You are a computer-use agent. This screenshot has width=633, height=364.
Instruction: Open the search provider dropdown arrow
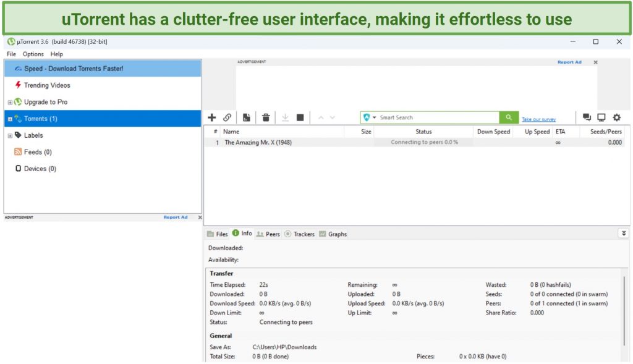point(374,117)
